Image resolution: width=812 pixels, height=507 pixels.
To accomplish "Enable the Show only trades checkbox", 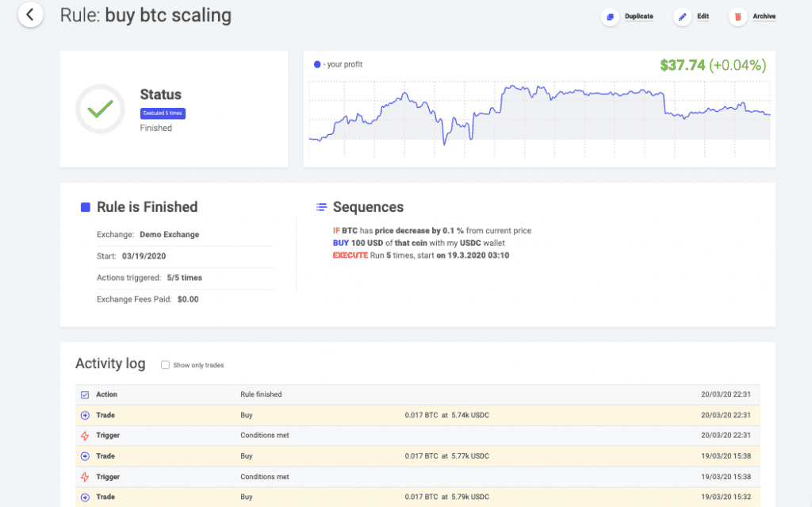I will 165,365.
